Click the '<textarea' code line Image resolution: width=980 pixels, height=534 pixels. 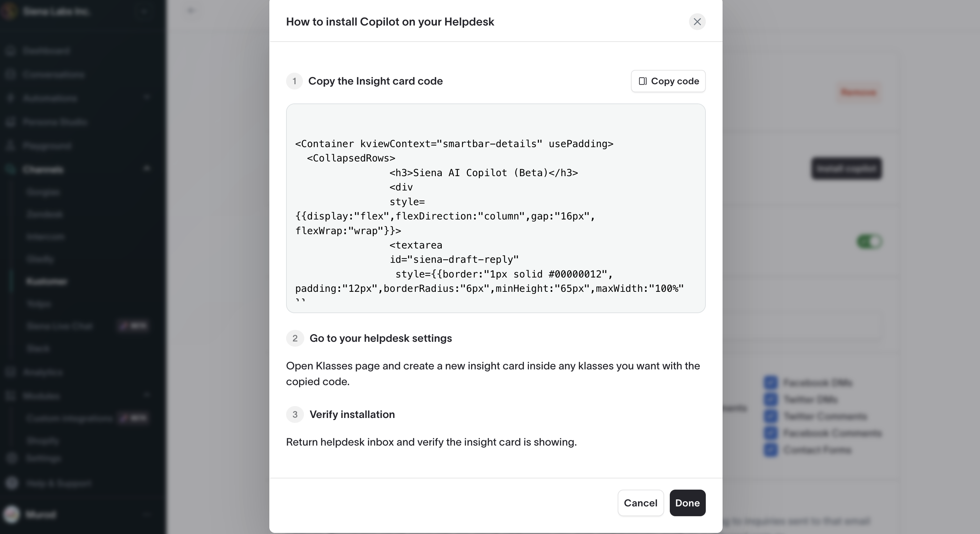(x=416, y=245)
